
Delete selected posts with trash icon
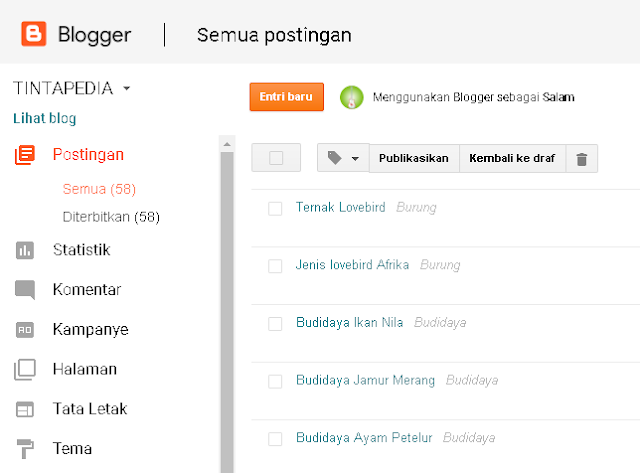click(582, 159)
